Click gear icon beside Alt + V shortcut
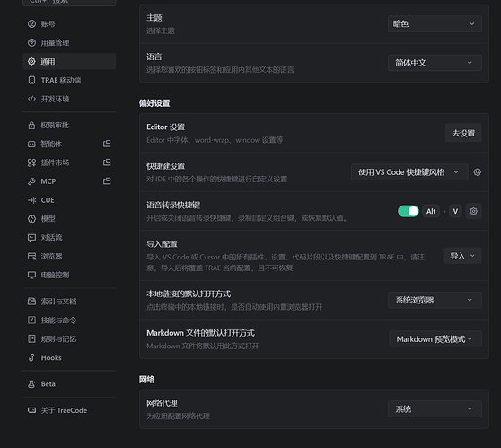This screenshot has height=448, width=501. (x=473, y=211)
